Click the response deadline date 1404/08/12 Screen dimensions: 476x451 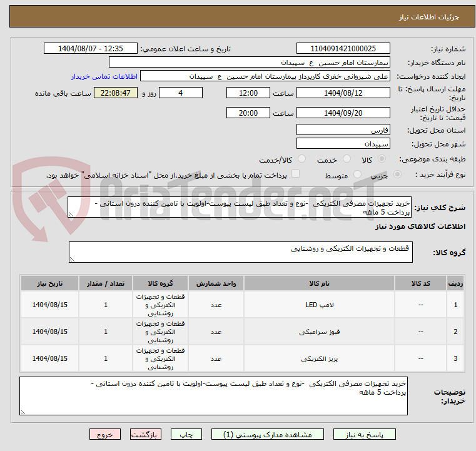pos(343,93)
